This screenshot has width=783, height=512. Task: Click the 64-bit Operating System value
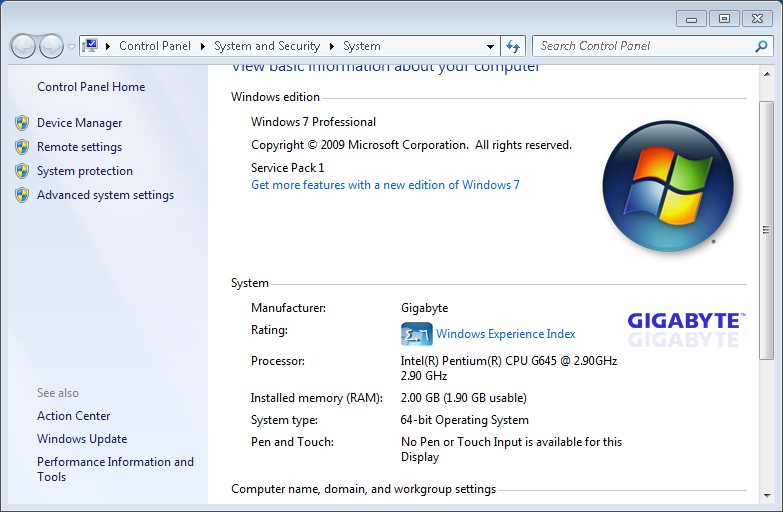coord(464,420)
